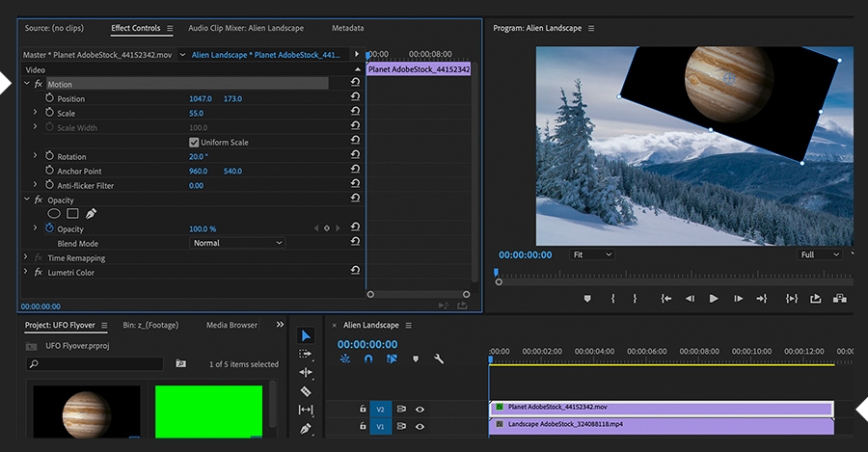The height and width of the screenshot is (452, 868).
Task: Expand the Lumetri Color effect
Action: (26, 273)
